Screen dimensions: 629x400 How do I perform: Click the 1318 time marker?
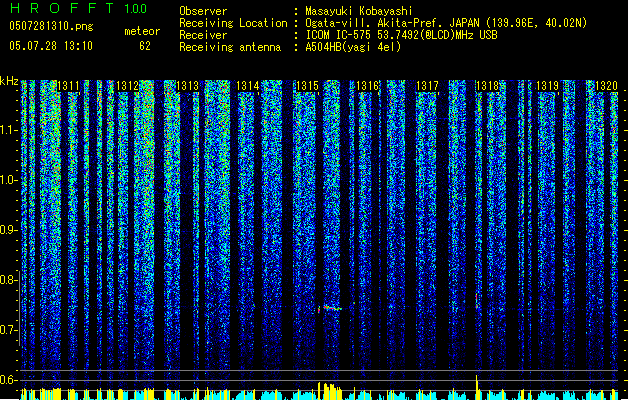487,86
